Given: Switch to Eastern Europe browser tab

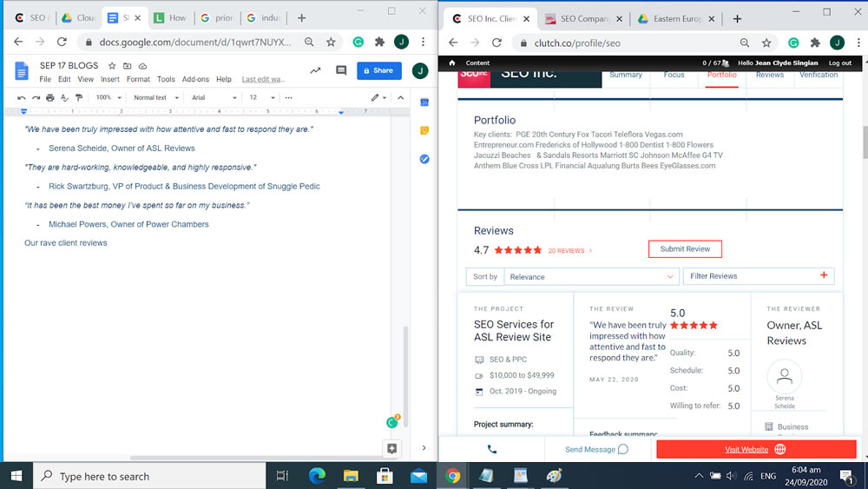Looking at the screenshot, I should coord(676,19).
